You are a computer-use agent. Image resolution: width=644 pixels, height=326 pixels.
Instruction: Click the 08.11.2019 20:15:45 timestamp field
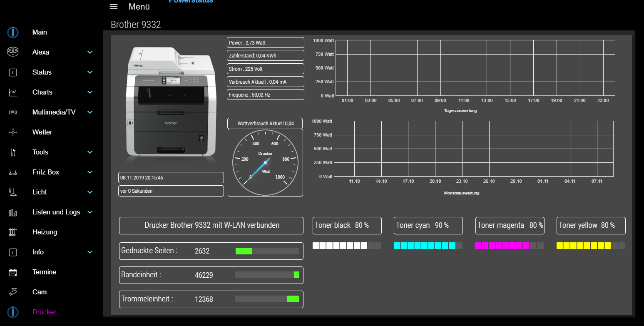(x=171, y=177)
